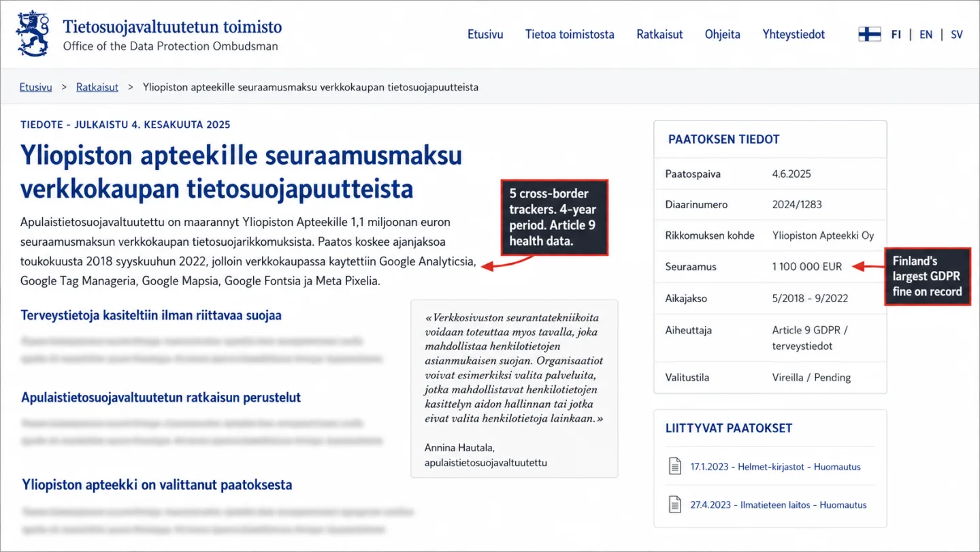Click the Aikajakso value 5/2018 - 9/2022

tap(810, 298)
